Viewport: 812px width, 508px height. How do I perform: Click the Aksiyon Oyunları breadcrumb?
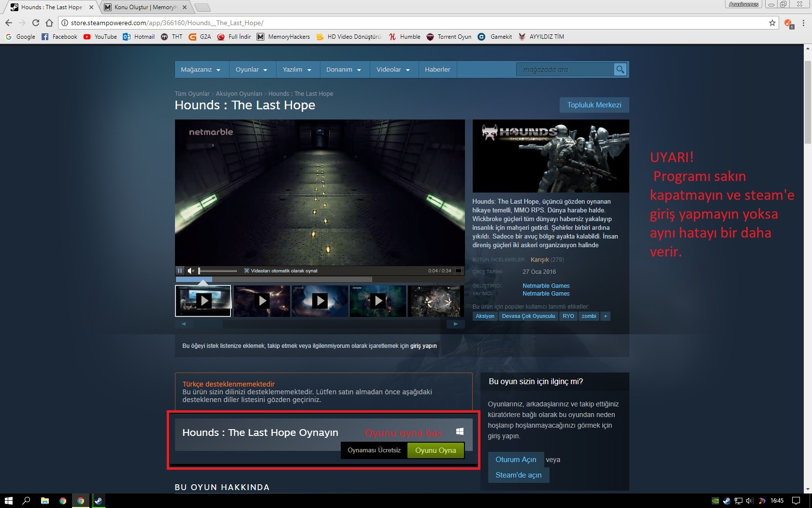(239, 94)
